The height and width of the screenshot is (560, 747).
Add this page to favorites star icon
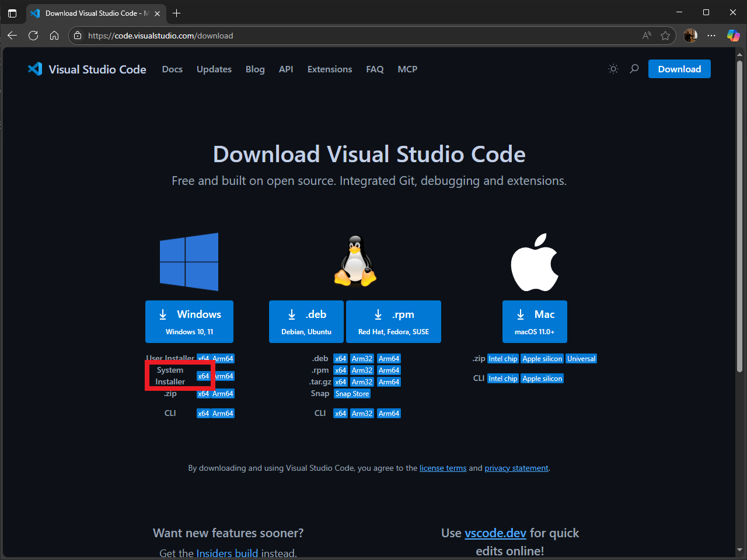(x=665, y=36)
